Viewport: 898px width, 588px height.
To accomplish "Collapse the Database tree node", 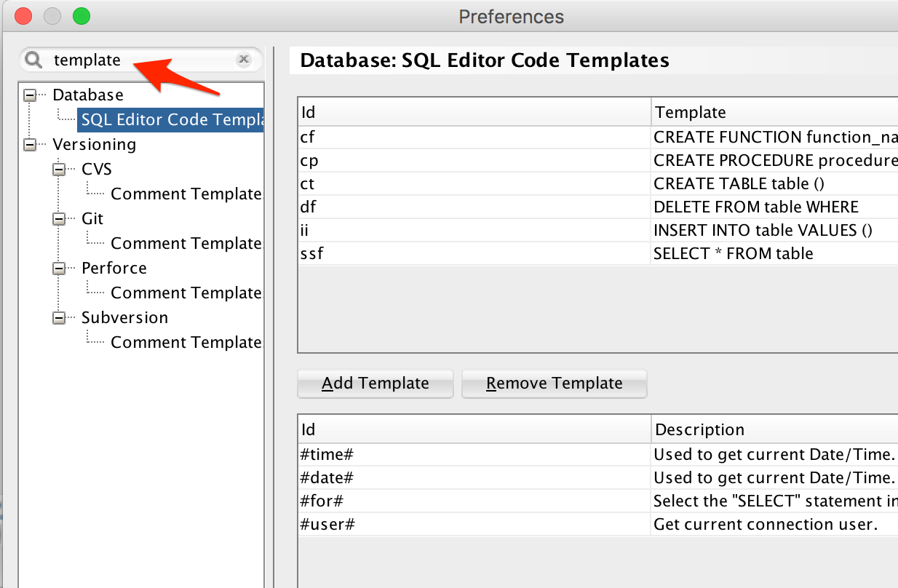I will 29,95.
